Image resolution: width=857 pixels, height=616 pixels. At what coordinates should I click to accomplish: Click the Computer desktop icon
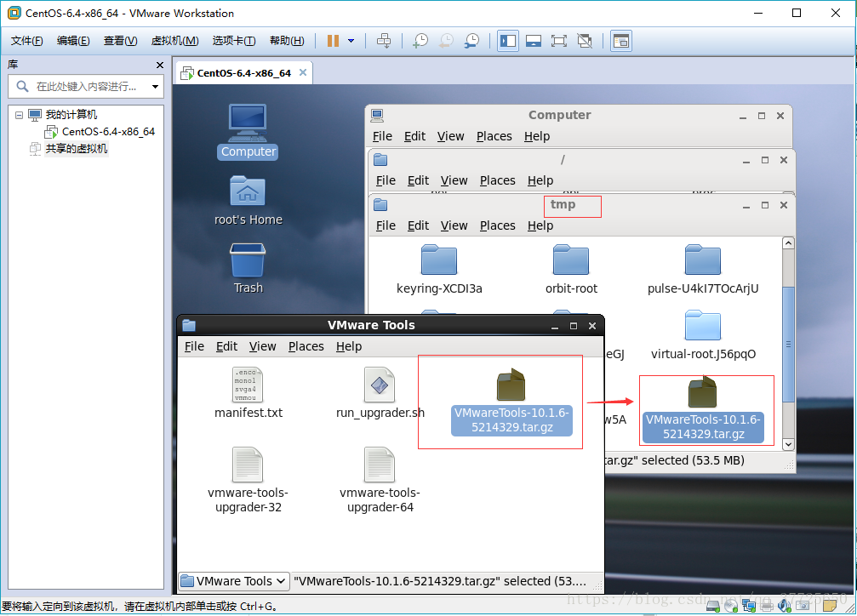coord(248,132)
